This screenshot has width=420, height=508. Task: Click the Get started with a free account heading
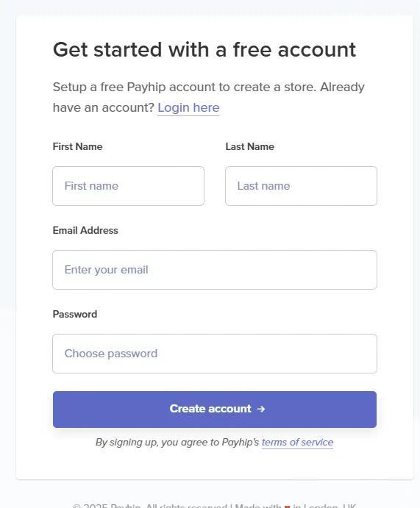click(x=204, y=50)
